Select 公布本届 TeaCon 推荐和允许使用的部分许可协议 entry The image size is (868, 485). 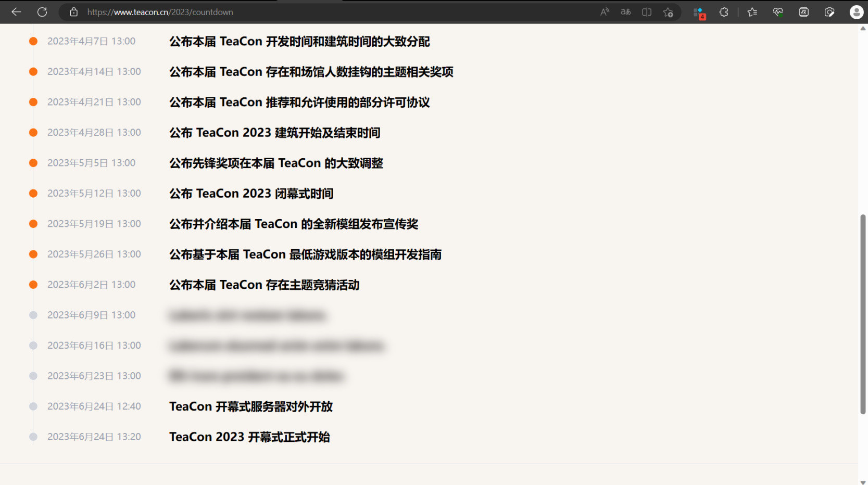(x=299, y=103)
